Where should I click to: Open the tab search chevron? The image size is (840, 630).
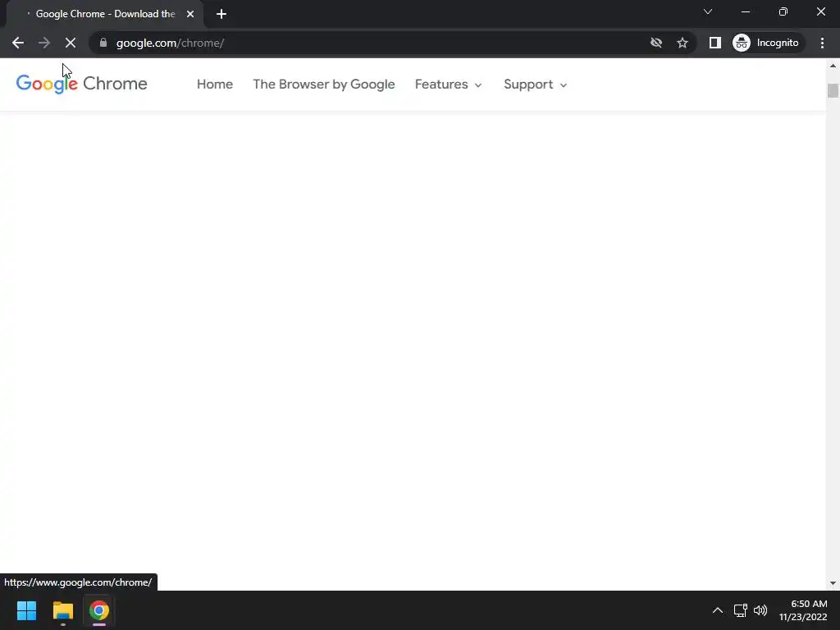click(708, 11)
